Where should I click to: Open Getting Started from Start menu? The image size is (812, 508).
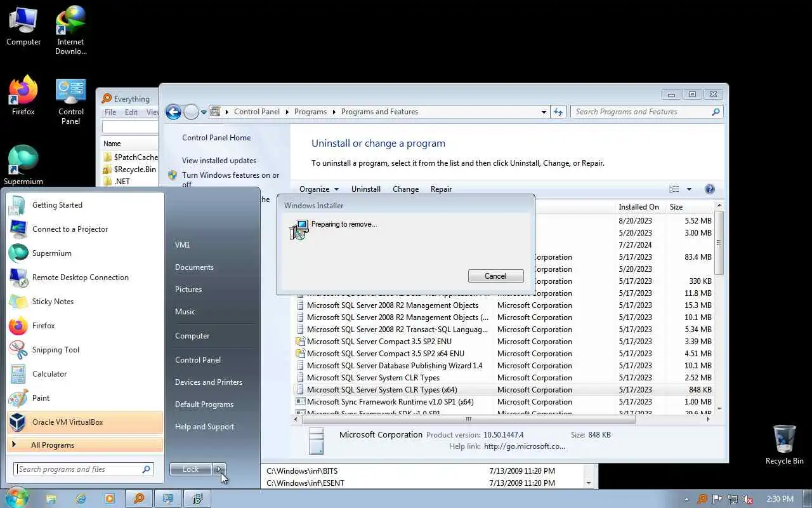tap(85, 205)
